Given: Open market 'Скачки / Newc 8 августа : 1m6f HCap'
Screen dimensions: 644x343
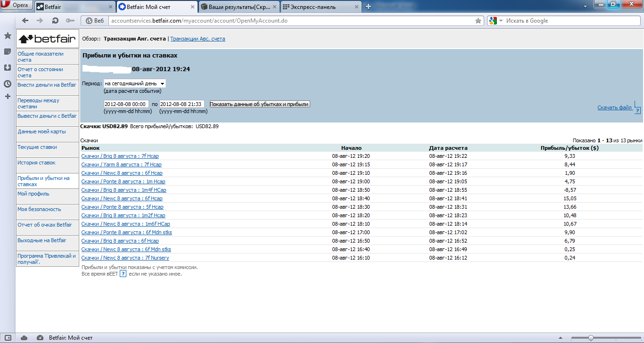Looking at the screenshot, I should [125, 224].
